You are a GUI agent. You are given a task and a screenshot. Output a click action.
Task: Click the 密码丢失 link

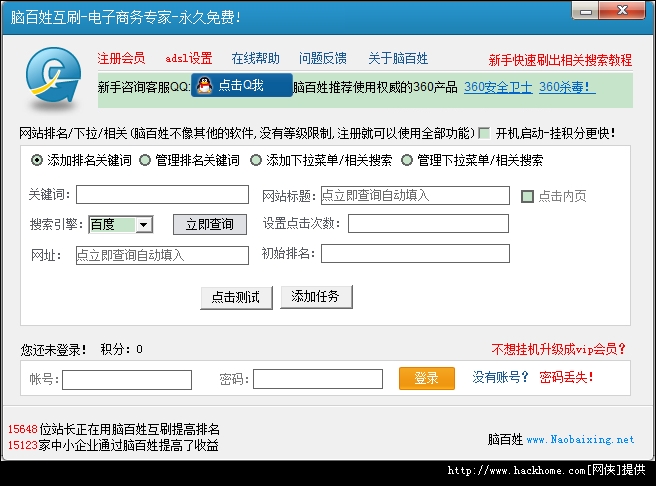tap(566, 378)
